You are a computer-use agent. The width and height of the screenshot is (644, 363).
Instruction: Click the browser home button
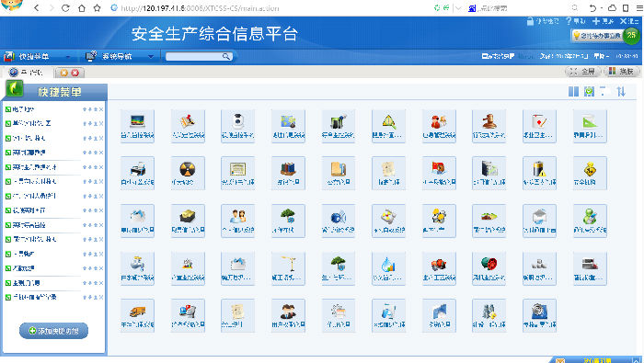click(x=82, y=7)
